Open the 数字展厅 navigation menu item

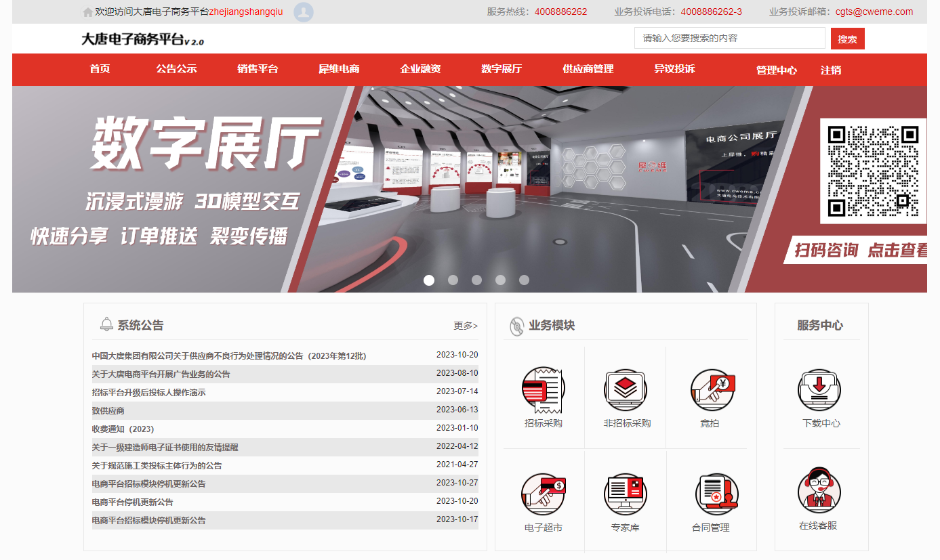pos(501,69)
